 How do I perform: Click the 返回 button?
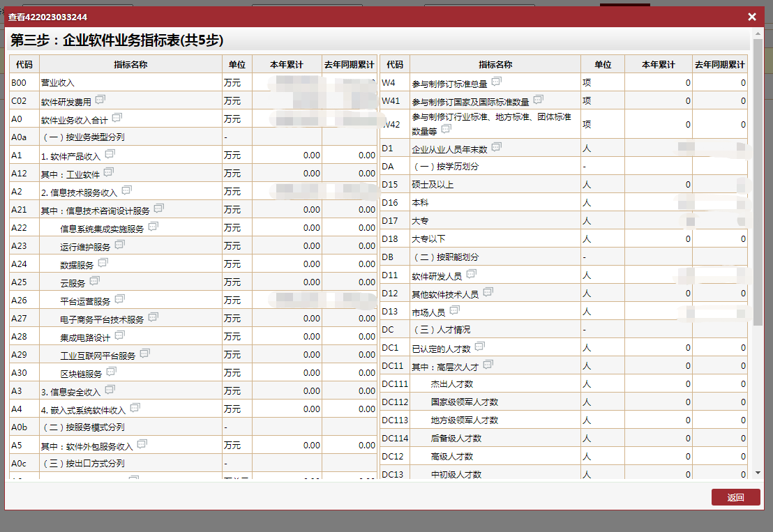(x=735, y=497)
